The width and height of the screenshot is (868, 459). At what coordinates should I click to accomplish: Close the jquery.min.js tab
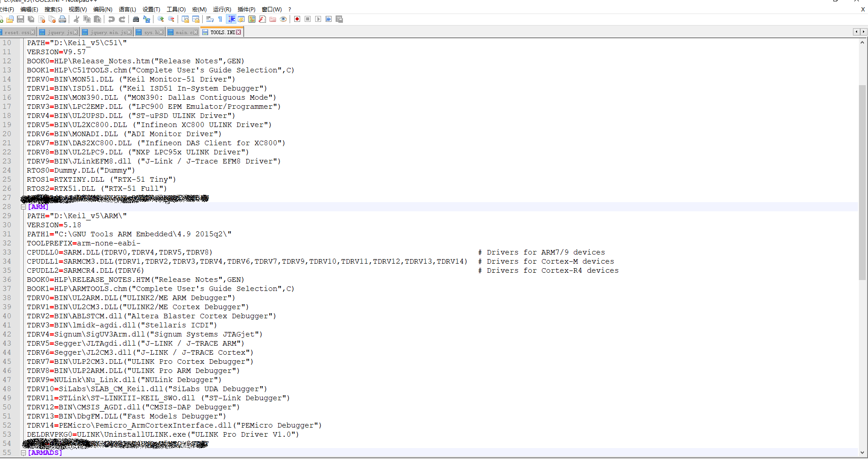(x=129, y=32)
